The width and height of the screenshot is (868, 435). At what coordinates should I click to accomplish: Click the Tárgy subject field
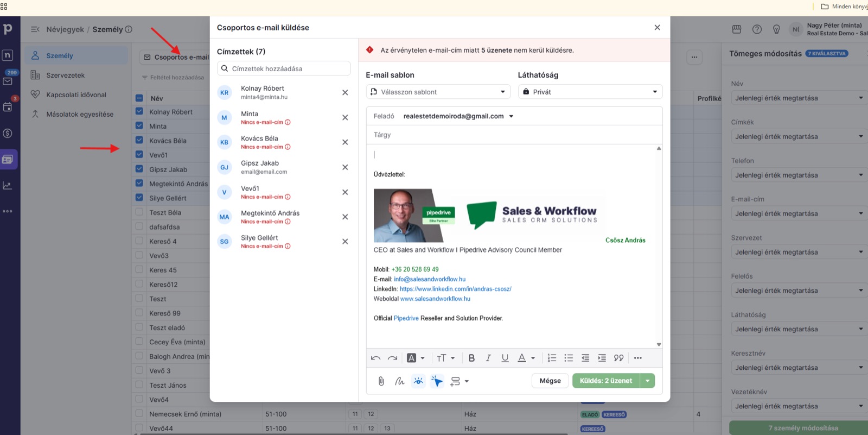[514, 135]
